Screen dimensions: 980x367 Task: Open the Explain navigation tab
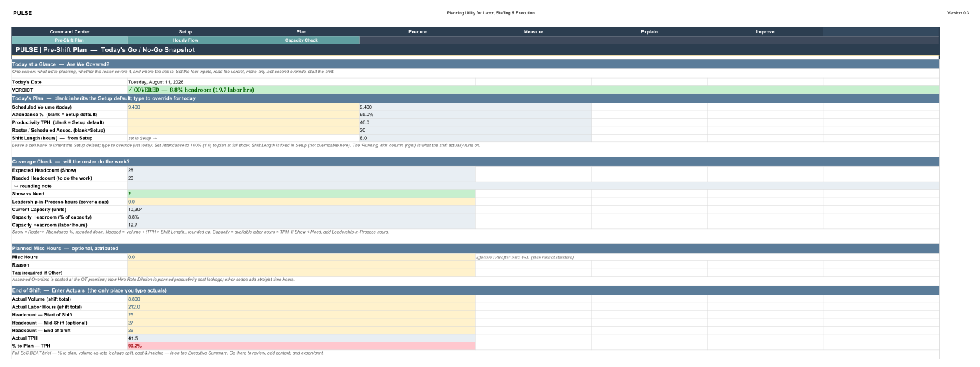point(649,32)
